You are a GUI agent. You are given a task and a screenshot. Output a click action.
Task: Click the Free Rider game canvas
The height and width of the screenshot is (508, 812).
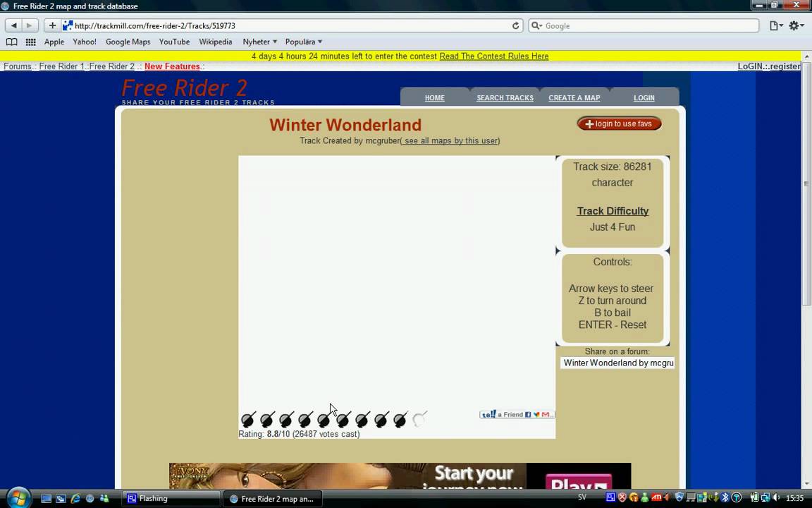pyautogui.click(x=397, y=282)
